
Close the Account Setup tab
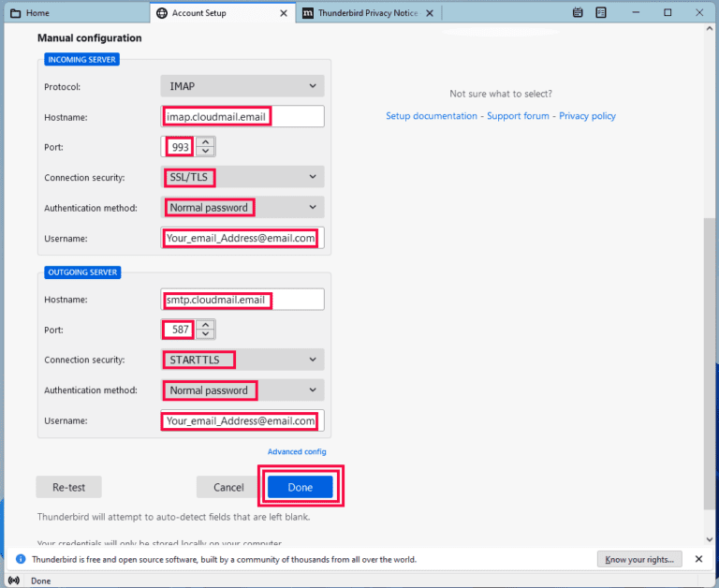click(x=284, y=13)
